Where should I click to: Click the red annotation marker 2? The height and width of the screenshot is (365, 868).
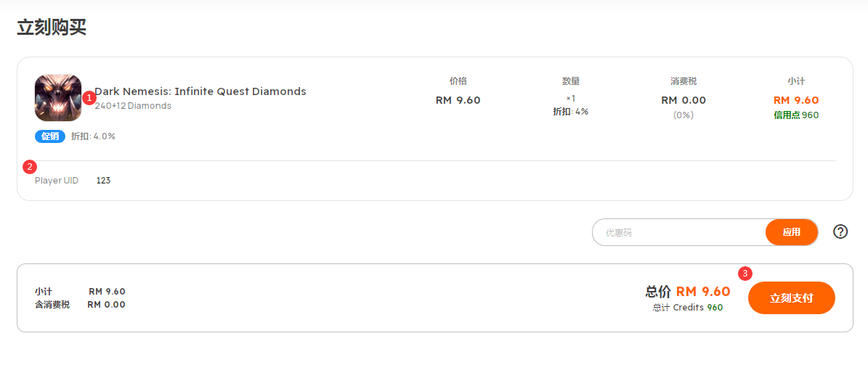[x=30, y=166]
